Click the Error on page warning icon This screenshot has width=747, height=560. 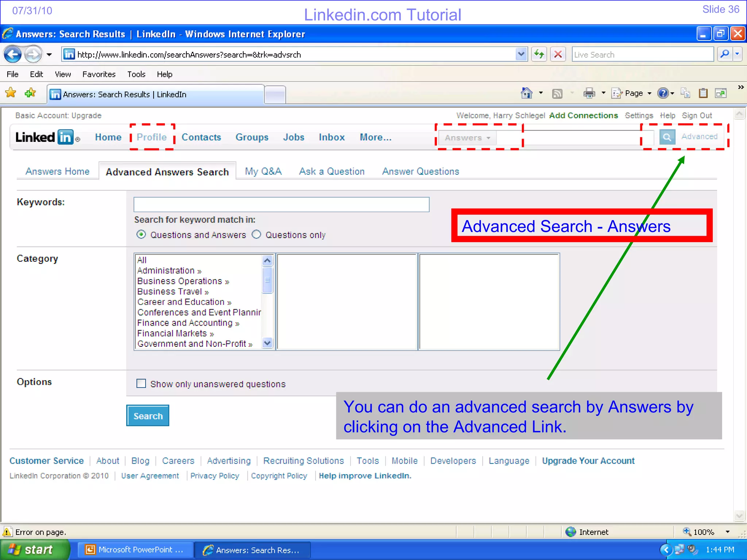(x=7, y=532)
